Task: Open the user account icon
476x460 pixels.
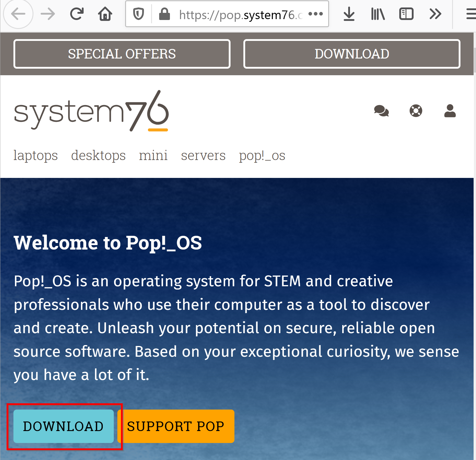Action: 450,111
